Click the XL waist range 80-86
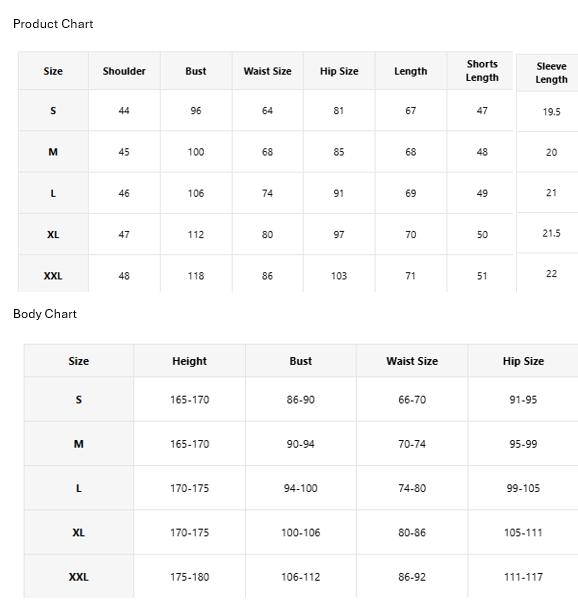The width and height of the screenshot is (578, 602). [412, 533]
